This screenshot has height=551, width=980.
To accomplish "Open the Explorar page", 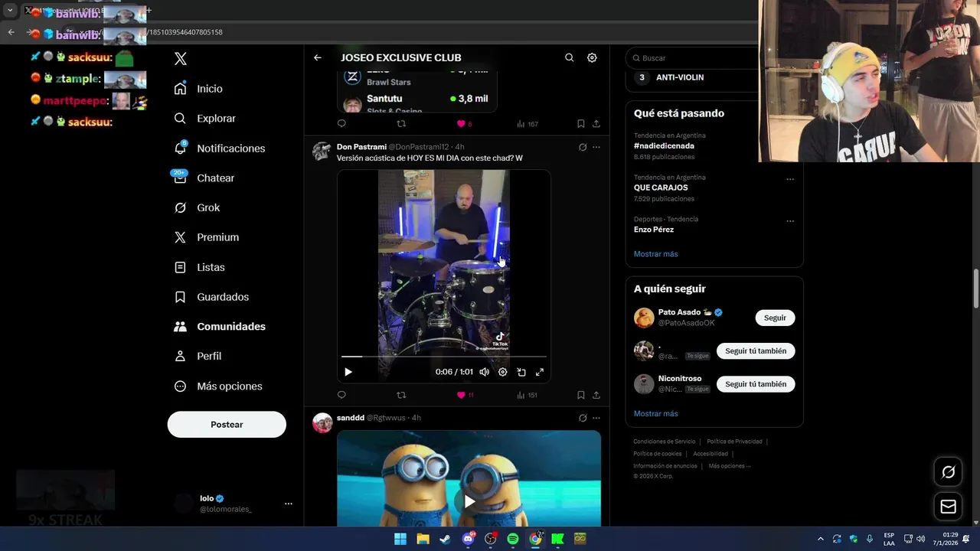I will point(205,119).
